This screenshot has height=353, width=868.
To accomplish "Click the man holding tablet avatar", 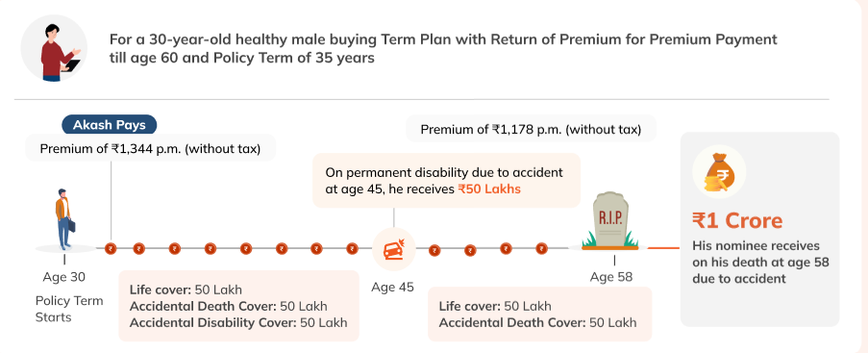I will (x=54, y=48).
